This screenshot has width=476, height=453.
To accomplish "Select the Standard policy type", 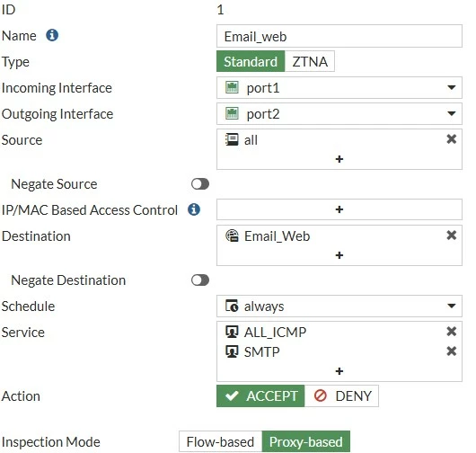I will coord(251,61).
